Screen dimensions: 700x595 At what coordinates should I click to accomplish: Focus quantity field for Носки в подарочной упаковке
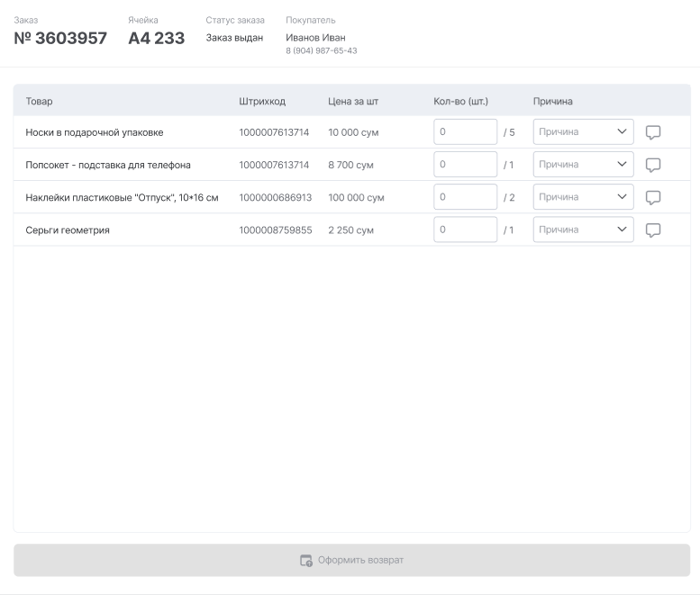(x=465, y=131)
